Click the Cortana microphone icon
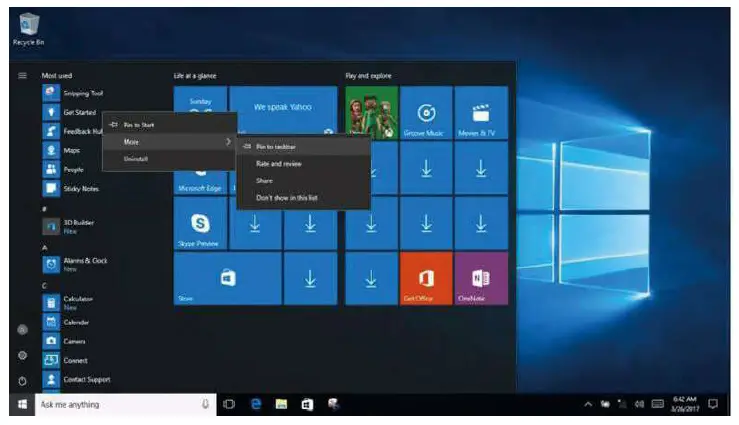This screenshot has width=739, height=425. point(205,404)
